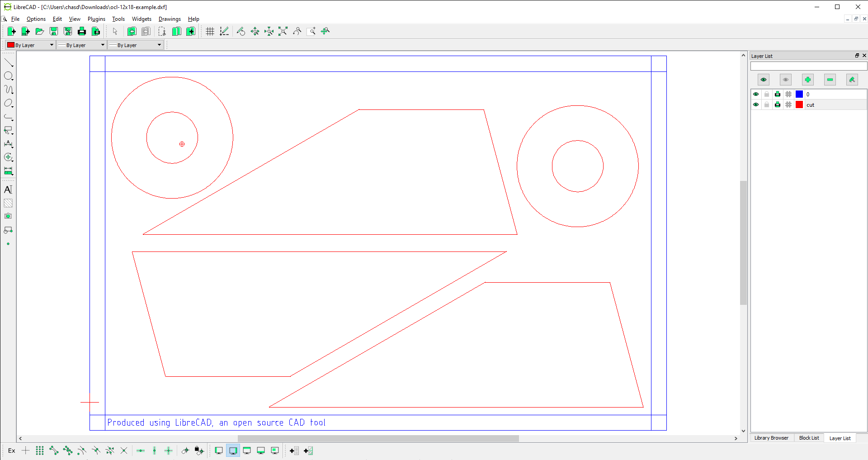The height and width of the screenshot is (460, 868).
Task: Hide the cut layer using eye icon
Action: tap(756, 104)
